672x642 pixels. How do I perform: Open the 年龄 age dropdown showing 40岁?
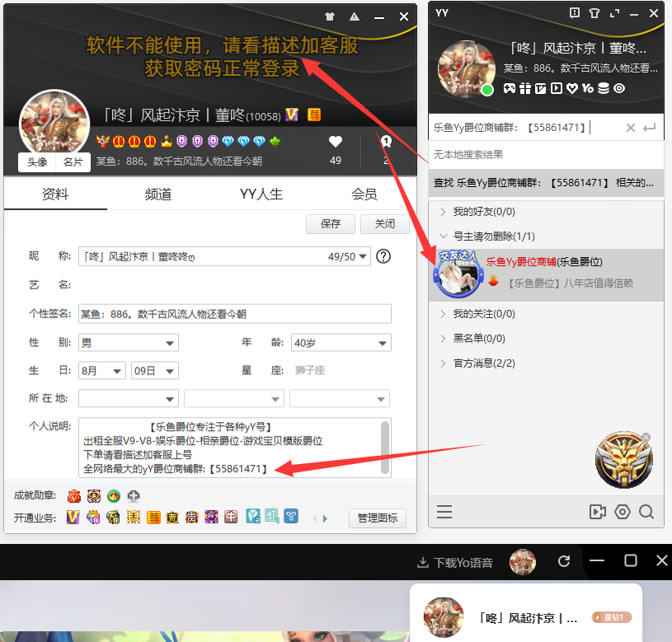[x=341, y=343]
